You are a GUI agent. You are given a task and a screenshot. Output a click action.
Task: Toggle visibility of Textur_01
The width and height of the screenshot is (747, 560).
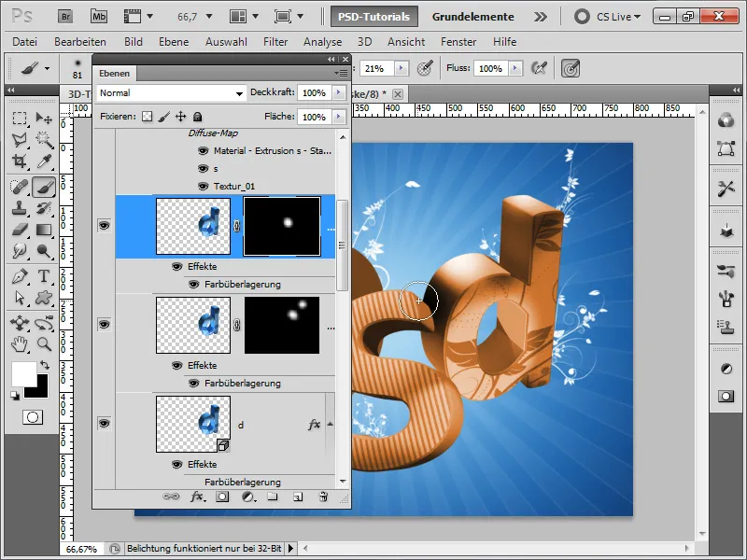(203, 186)
